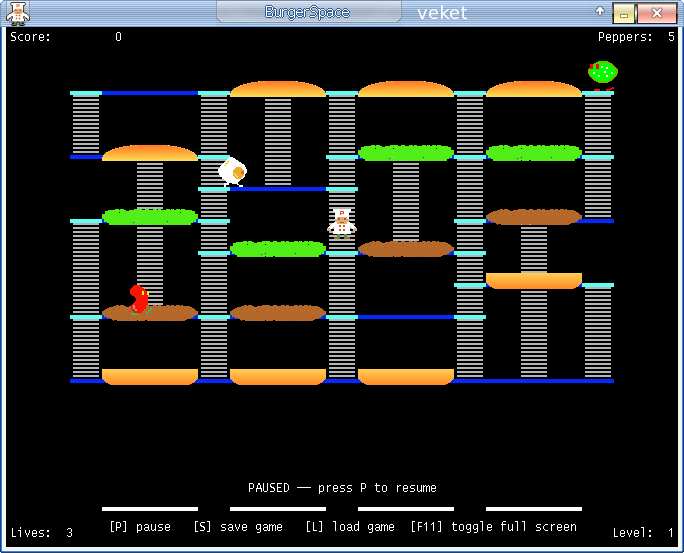Click the lettuce layer left of the chef
Screen dimensions: 684x553
278,249
